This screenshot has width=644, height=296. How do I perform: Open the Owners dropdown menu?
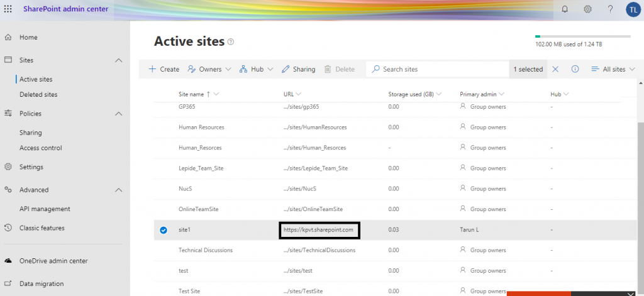pos(210,69)
